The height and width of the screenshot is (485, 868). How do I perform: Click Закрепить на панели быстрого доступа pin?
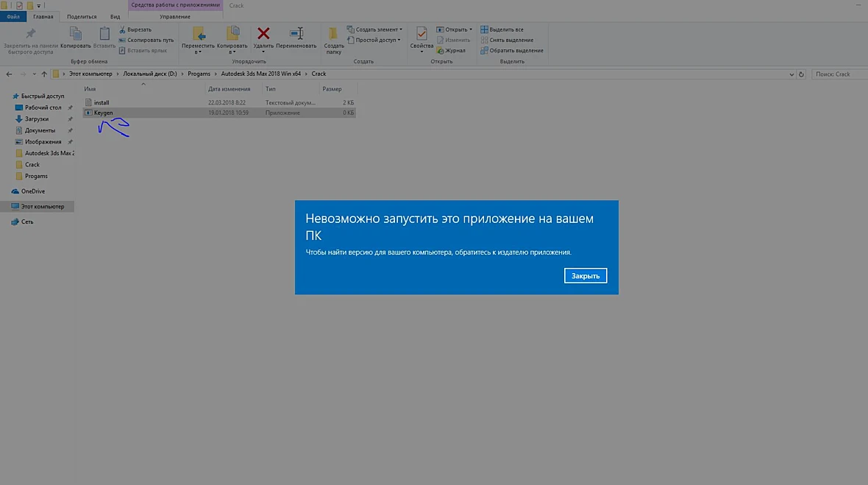(x=30, y=34)
